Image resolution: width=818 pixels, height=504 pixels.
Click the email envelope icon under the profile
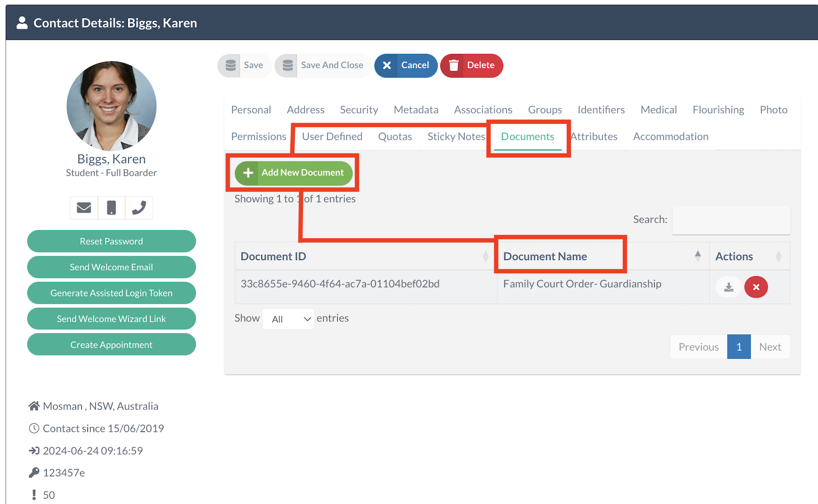[84, 208]
